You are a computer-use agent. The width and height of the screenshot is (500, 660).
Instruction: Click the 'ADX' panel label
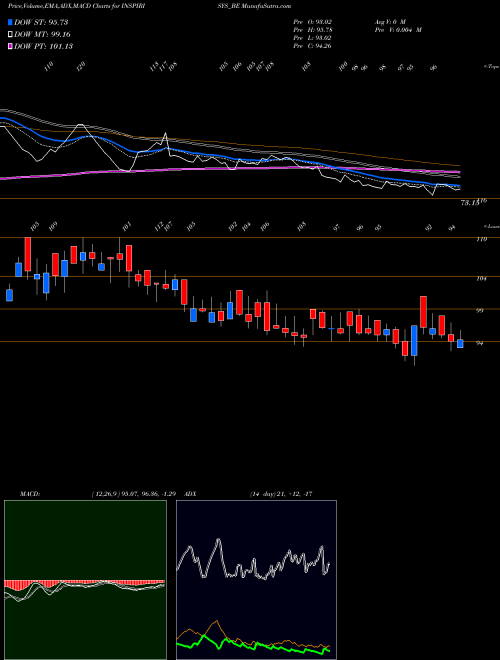pyautogui.click(x=191, y=494)
